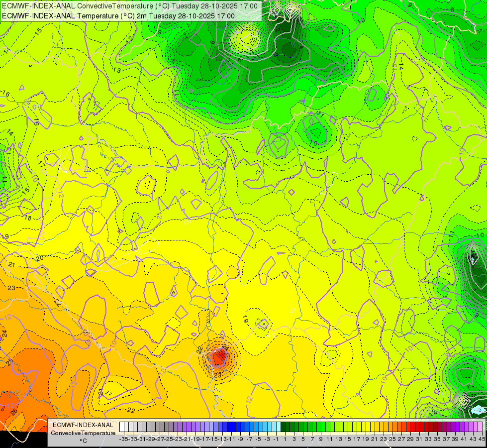Click the legend value -1
The height and width of the screenshot is (448, 487).
click(276, 440)
